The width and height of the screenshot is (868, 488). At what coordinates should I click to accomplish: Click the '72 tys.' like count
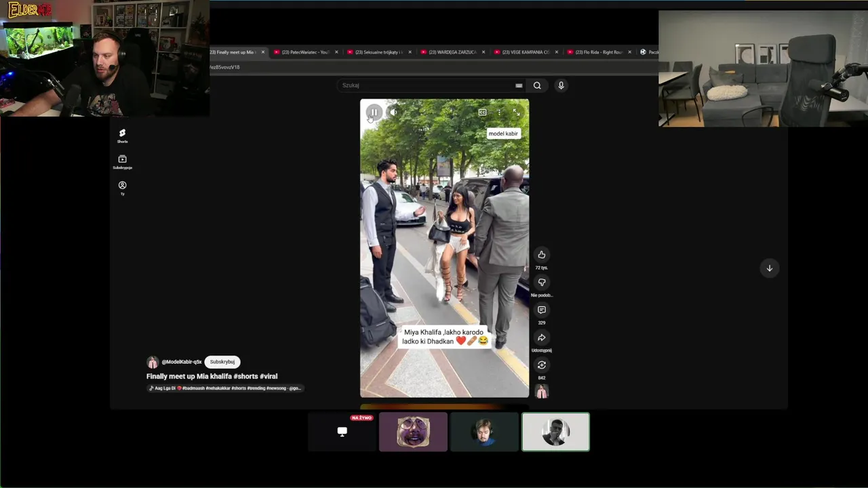point(541,268)
